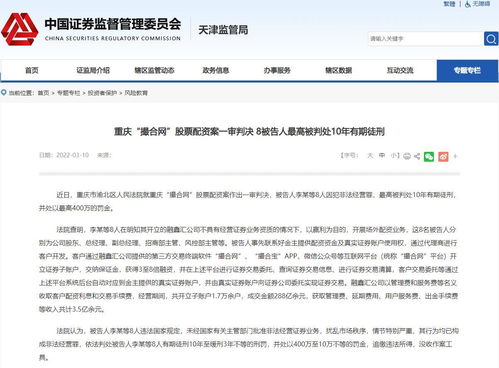Screen dimensions: 499x368
Task: Set font size to medium 中
Action: click(382, 155)
